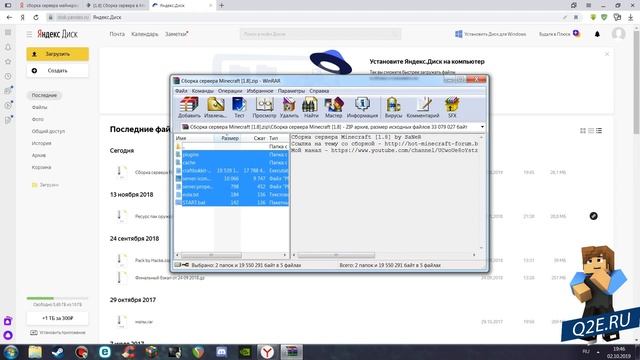Open the Информация toolbar icon in WinRAR

[x=362, y=108]
